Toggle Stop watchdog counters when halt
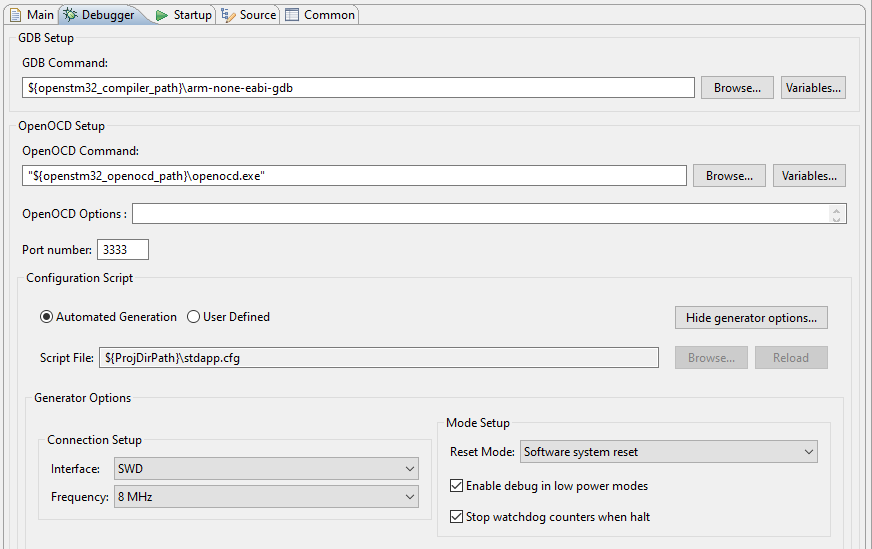 click(x=457, y=517)
